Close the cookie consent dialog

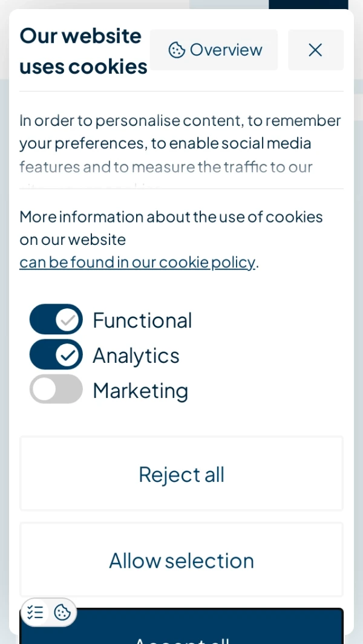pyautogui.click(x=315, y=50)
